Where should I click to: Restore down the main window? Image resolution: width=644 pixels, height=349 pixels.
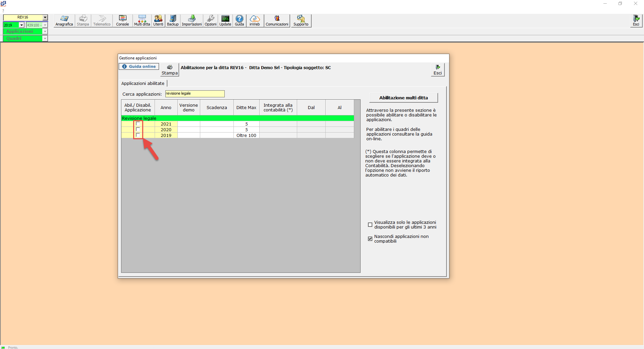click(x=620, y=3)
